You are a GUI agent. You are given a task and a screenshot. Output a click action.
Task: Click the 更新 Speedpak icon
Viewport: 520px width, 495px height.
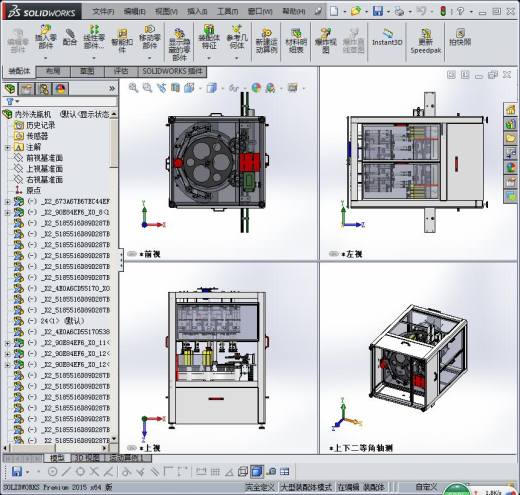[426, 41]
